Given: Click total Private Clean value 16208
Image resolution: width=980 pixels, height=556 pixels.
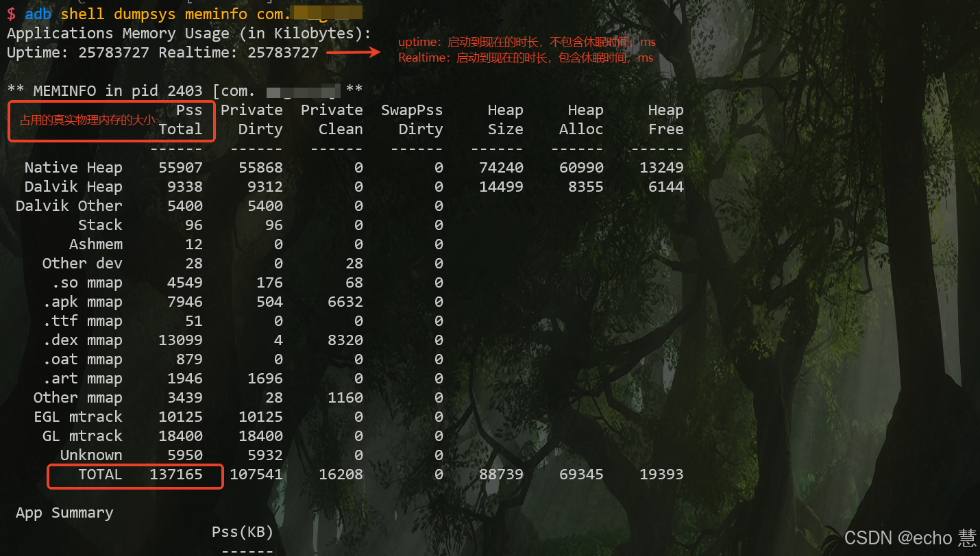Looking at the screenshot, I should tap(341, 474).
